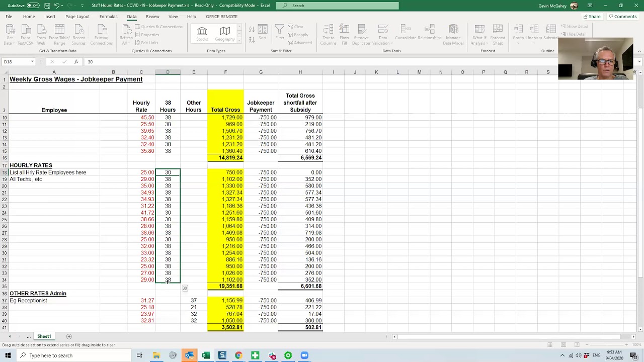Select the Geography data type

pos(225,34)
